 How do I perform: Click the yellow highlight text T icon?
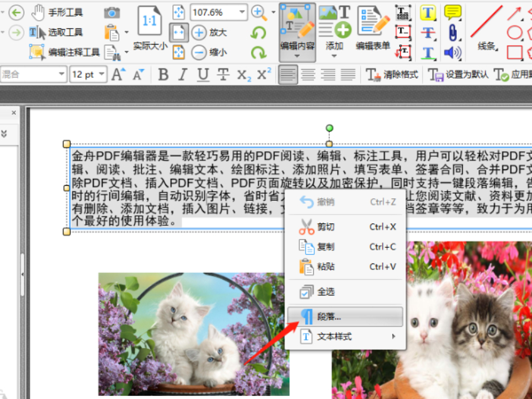[427, 13]
